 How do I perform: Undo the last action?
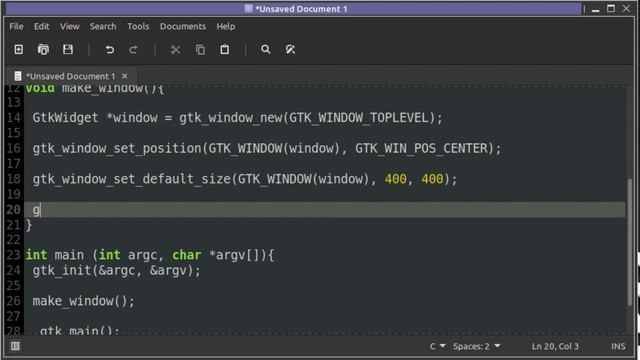click(109, 49)
